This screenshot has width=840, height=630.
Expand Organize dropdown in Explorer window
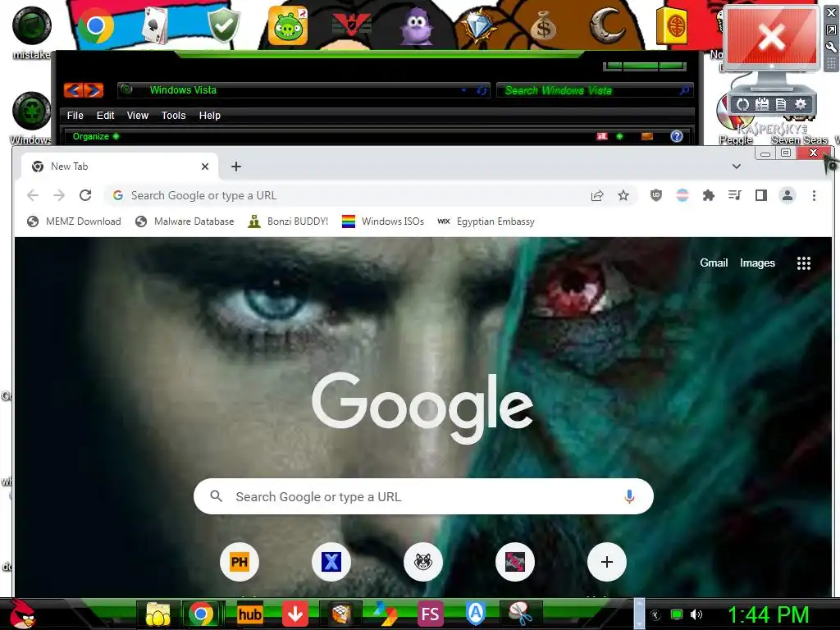[96, 137]
